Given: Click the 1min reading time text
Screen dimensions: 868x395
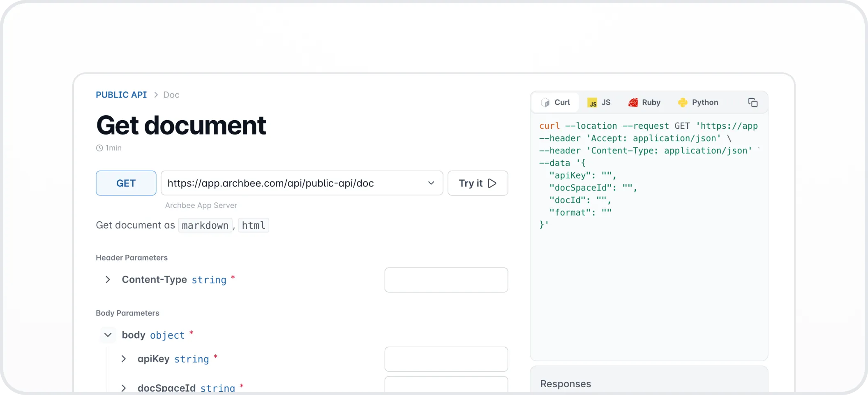Looking at the screenshot, I should [x=113, y=148].
